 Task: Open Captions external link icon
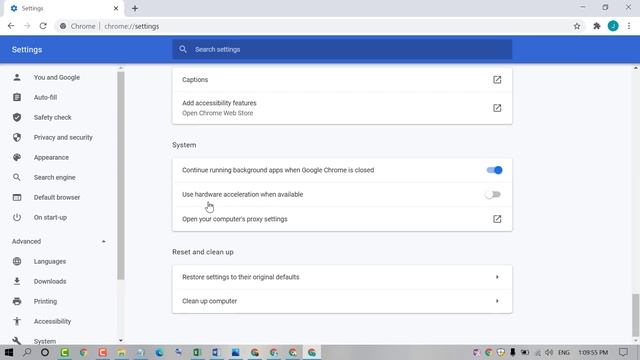pyautogui.click(x=497, y=80)
